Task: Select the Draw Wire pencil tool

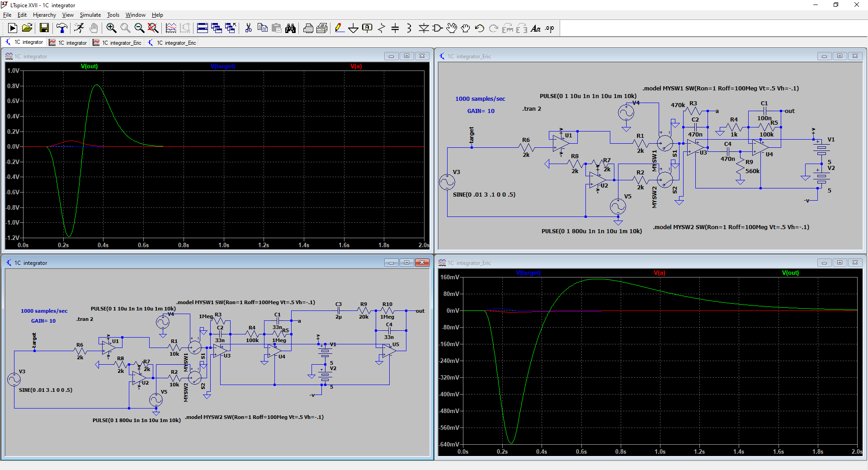Action: [339, 28]
